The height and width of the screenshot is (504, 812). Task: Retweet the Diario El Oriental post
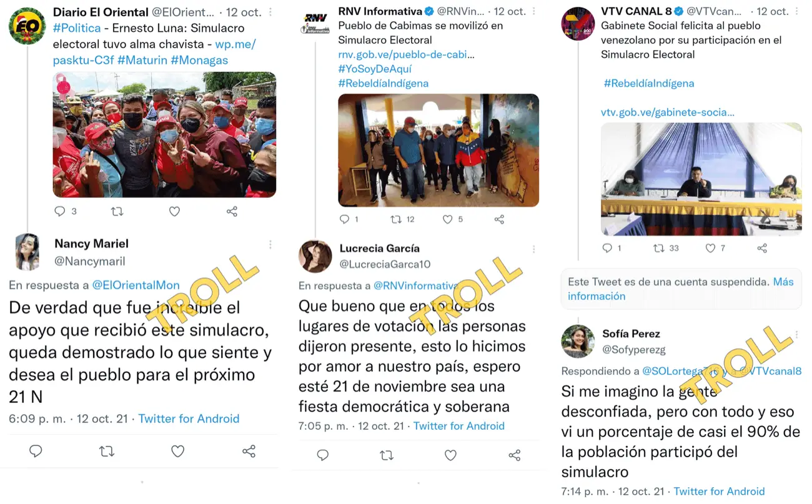(117, 212)
